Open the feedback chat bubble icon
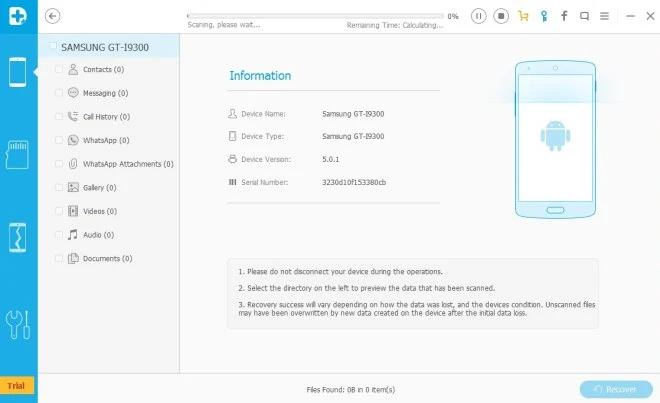The image size is (660, 403). pos(584,16)
